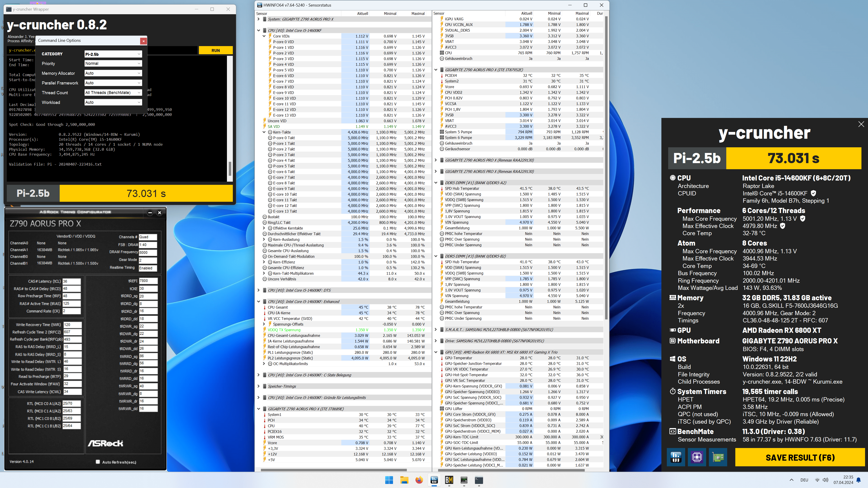Show hidden tray icons chevron
The image size is (868, 488).
pos(792,480)
